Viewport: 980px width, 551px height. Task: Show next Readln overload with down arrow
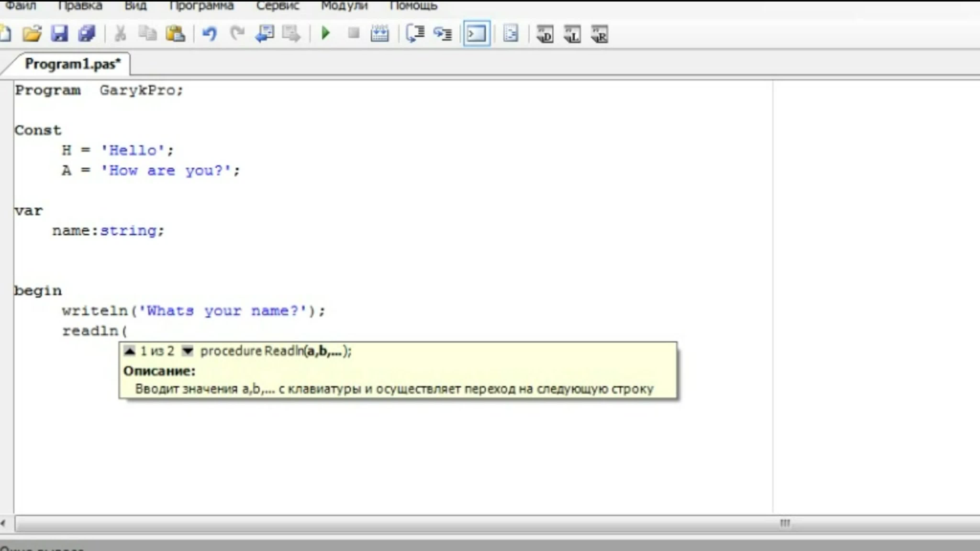point(188,351)
